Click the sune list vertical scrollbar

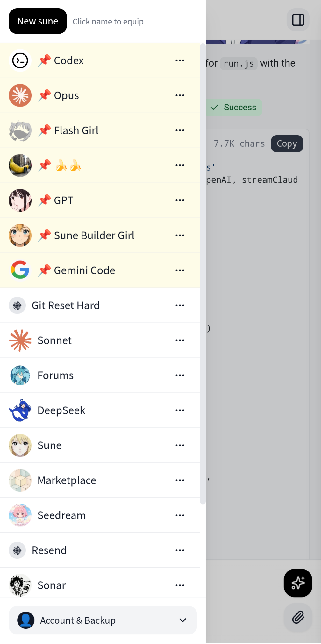(203, 274)
